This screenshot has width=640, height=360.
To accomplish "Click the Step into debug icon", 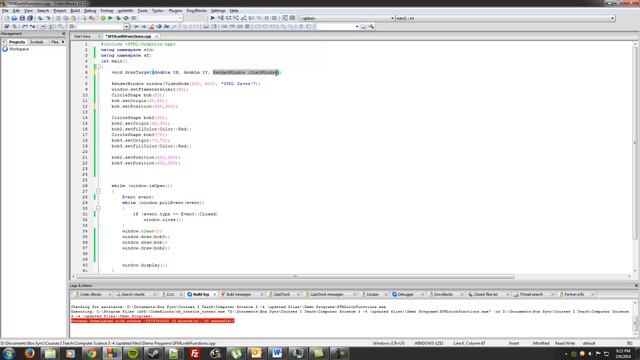I will click(236, 18).
